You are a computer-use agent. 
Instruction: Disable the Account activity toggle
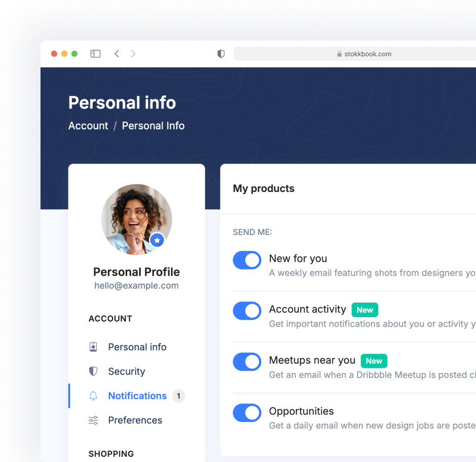pos(247,311)
